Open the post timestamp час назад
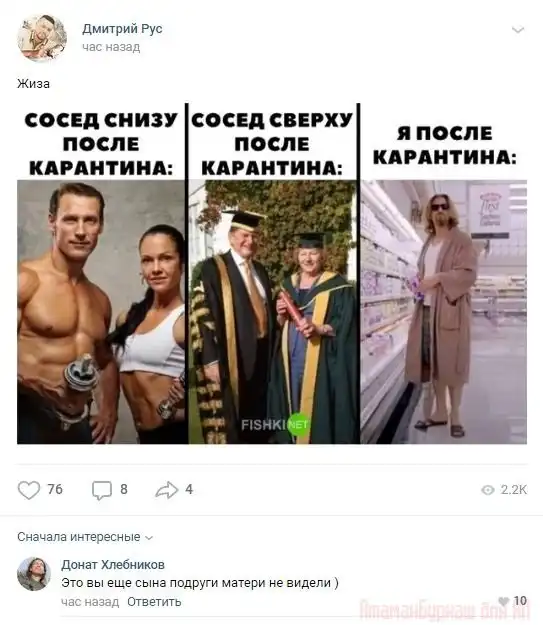This screenshot has width=543, height=625. click(111, 47)
